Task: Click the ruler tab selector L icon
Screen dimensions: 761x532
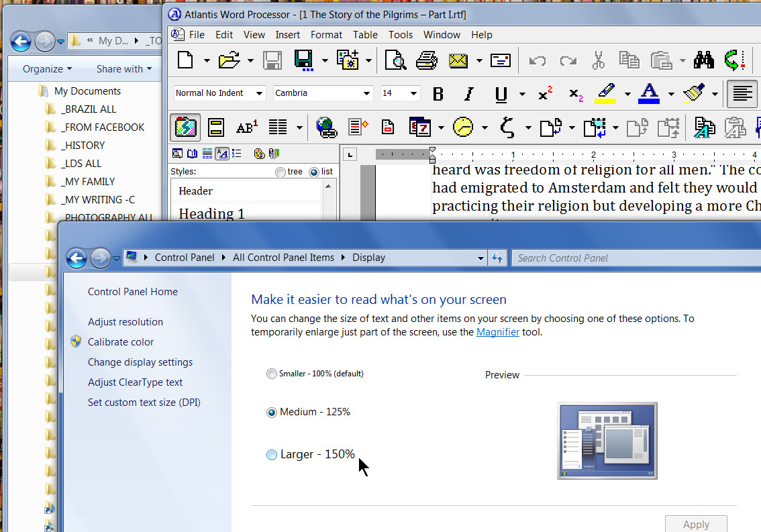Action: tap(350, 155)
